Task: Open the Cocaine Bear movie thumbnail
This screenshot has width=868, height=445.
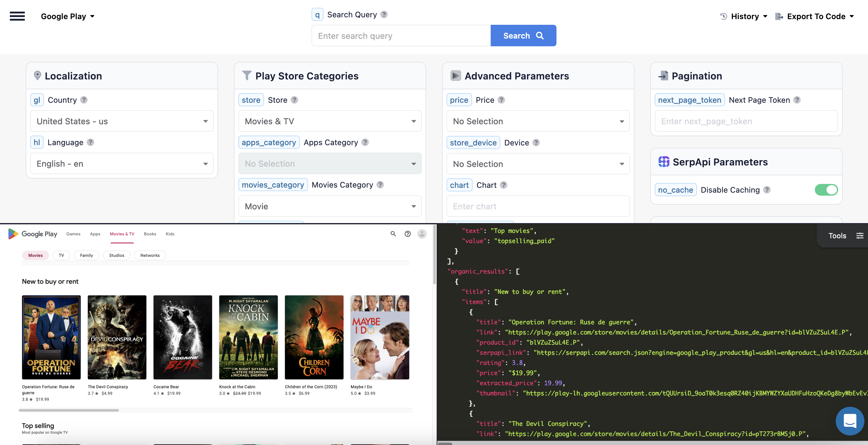Action: coord(182,337)
